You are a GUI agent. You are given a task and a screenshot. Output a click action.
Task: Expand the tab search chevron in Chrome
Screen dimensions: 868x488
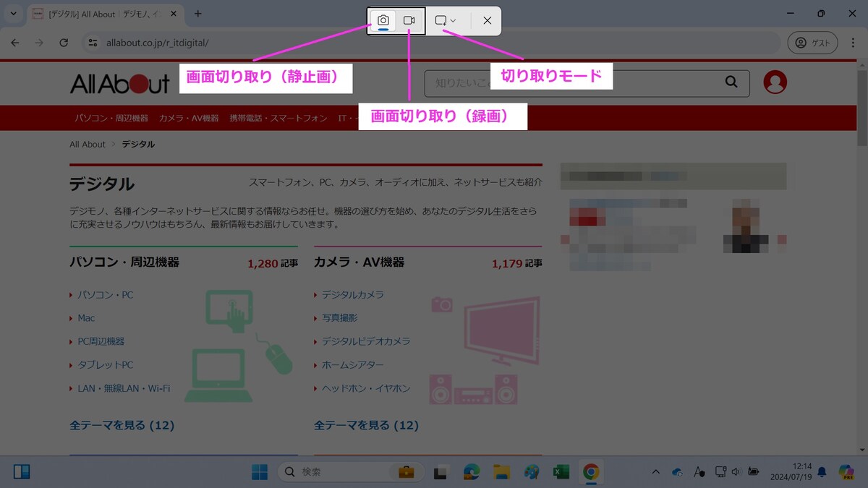(x=13, y=14)
